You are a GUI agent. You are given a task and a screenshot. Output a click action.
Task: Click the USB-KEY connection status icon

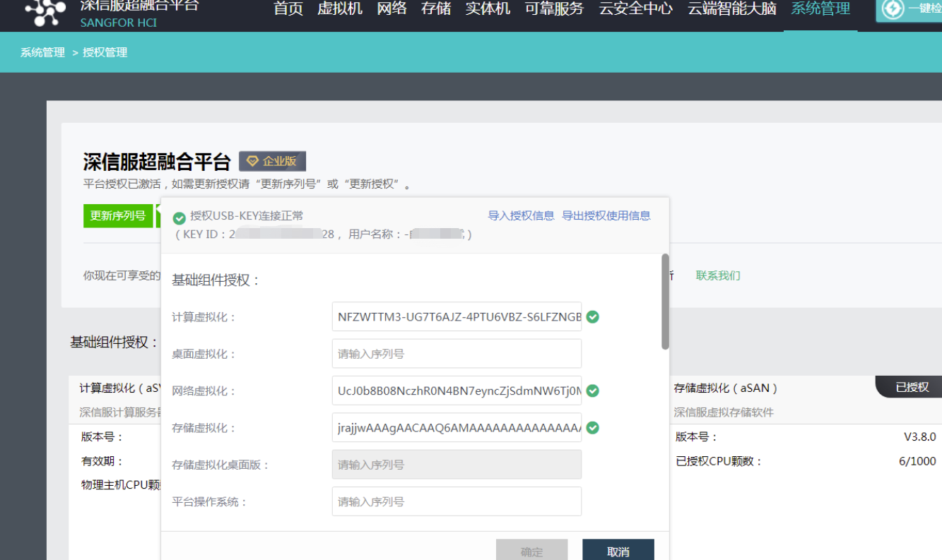point(179,217)
